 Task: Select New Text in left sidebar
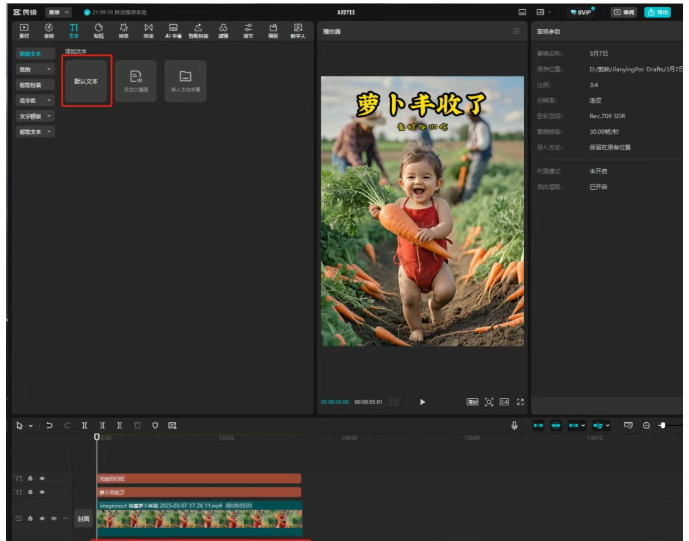tap(35, 54)
